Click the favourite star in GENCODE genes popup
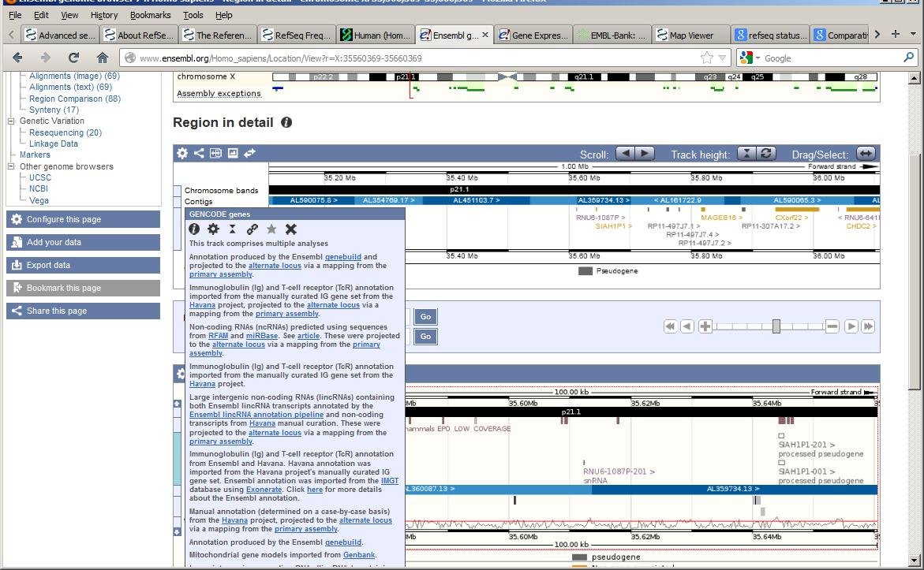The height and width of the screenshot is (570, 924). (x=271, y=229)
